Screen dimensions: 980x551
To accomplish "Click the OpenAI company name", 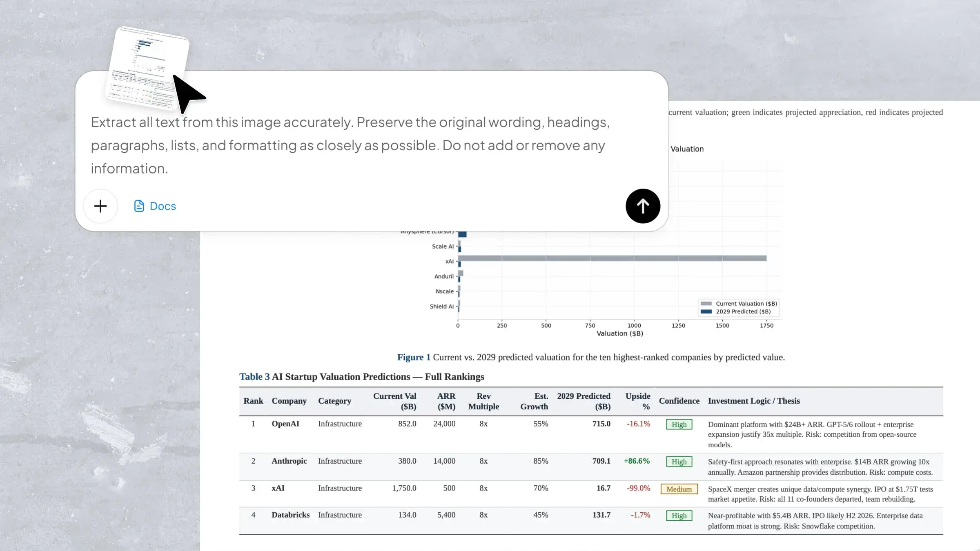I will coord(285,424).
